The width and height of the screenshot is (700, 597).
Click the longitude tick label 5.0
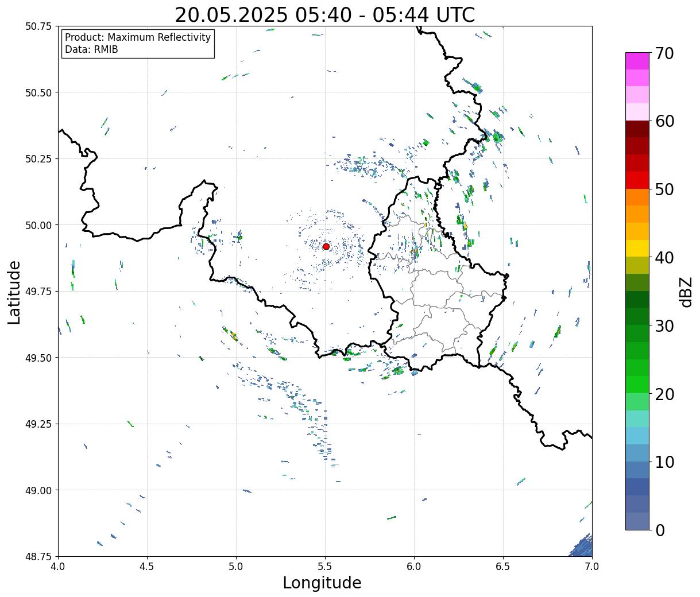tap(236, 567)
